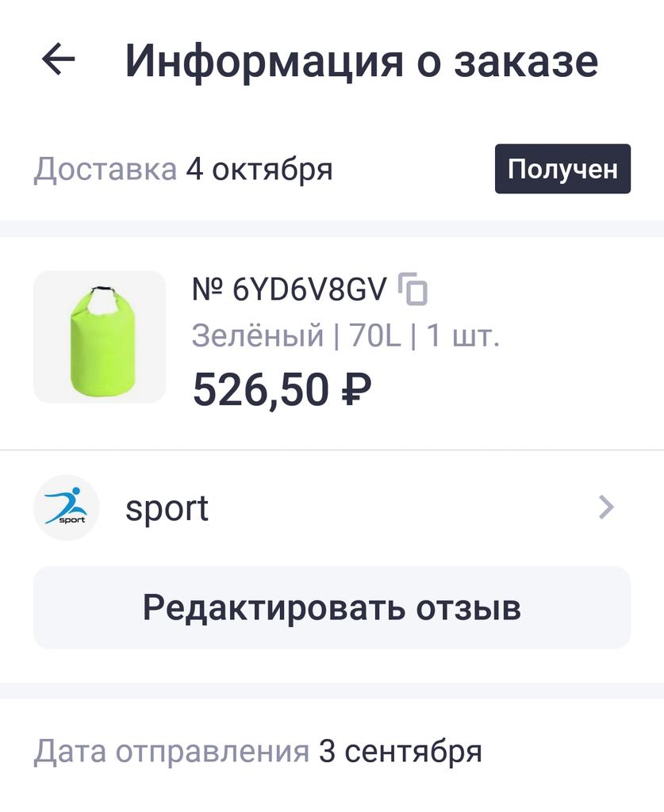The width and height of the screenshot is (664, 812).
Task: Tap the sport seller logo
Action: tap(67, 507)
